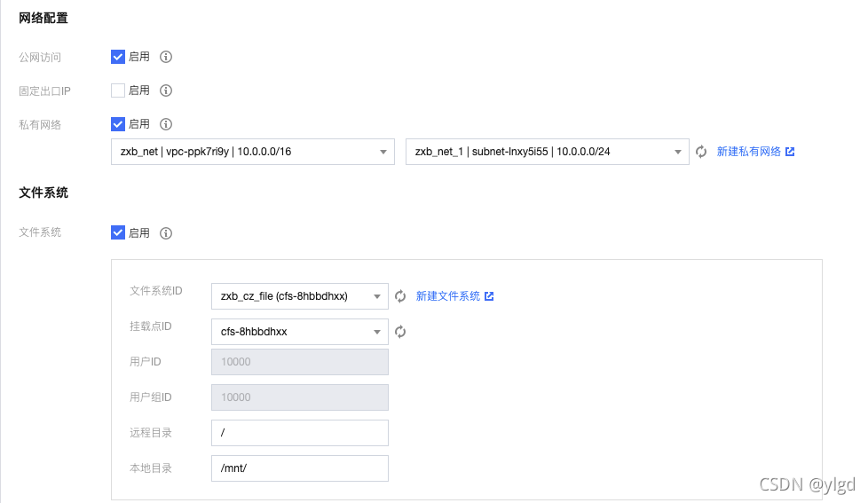
Task: Uncheck 公网访问 启用 checkbox
Action: (x=118, y=57)
